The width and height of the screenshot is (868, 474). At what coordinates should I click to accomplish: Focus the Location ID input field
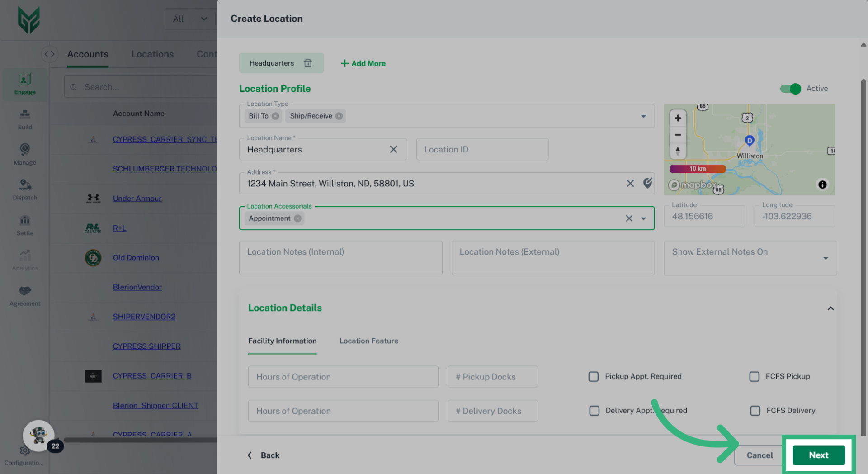(482, 149)
